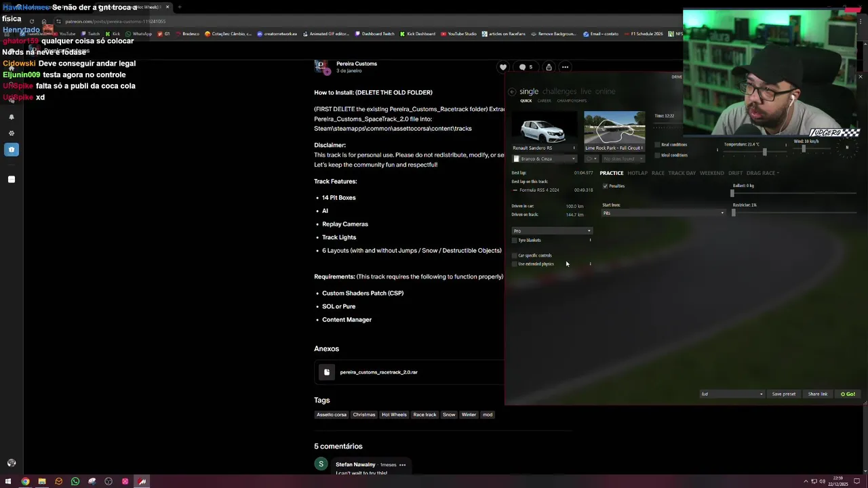Switch to the RACE mode tab

coord(658,173)
